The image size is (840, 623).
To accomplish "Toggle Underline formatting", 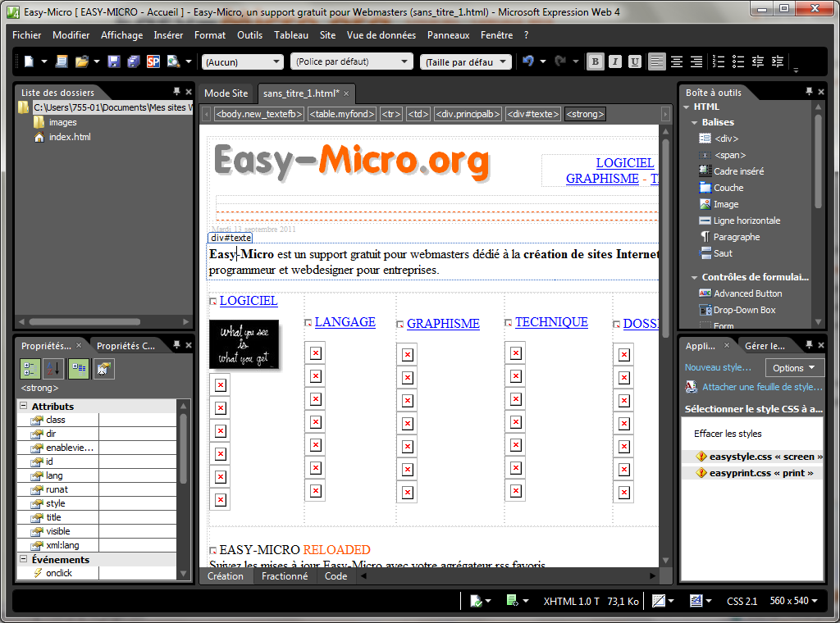I will [x=635, y=61].
